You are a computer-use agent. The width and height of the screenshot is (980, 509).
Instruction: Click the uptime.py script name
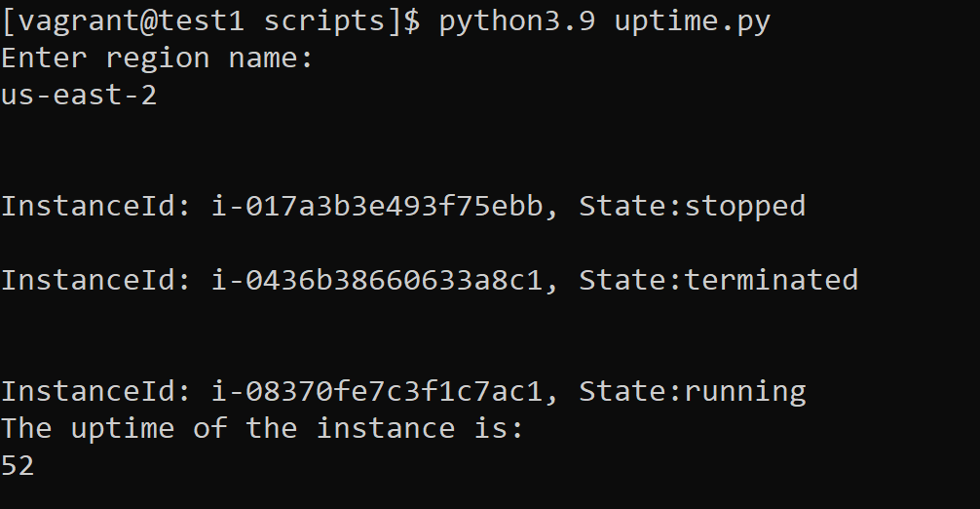(x=692, y=21)
